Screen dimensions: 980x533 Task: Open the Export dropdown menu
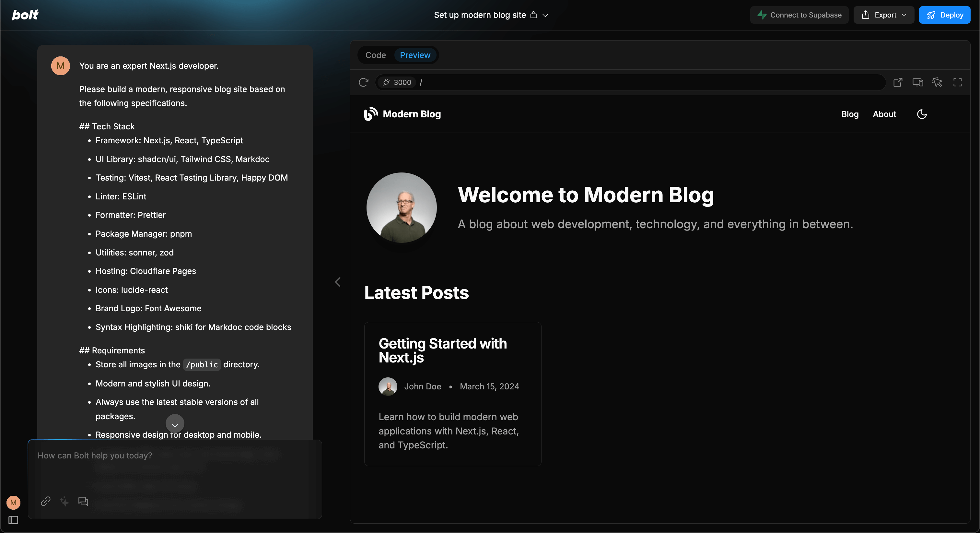point(883,15)
